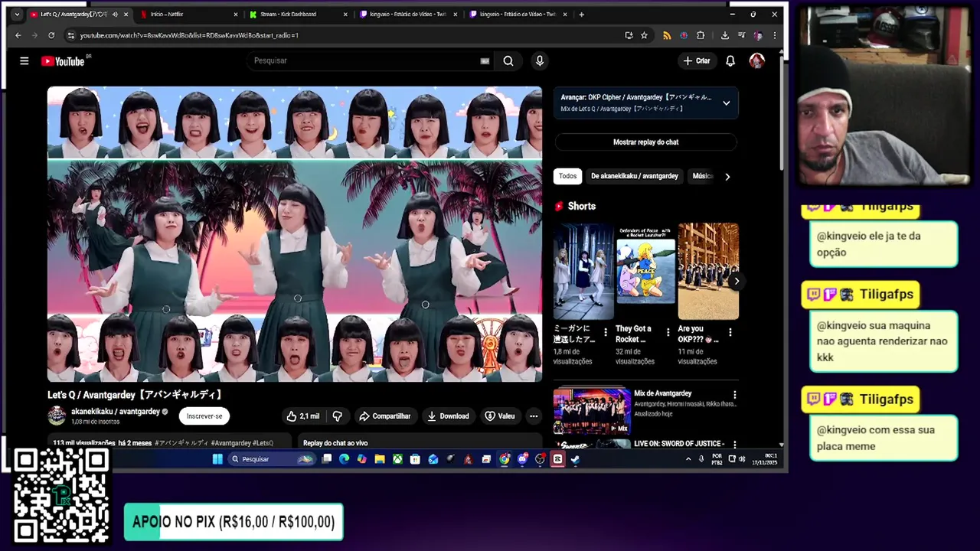The width and height of the screenshot is (980, 551).
Task: Switch to Stream - Kick Dashboard tab
Action: tap(298, 14)
